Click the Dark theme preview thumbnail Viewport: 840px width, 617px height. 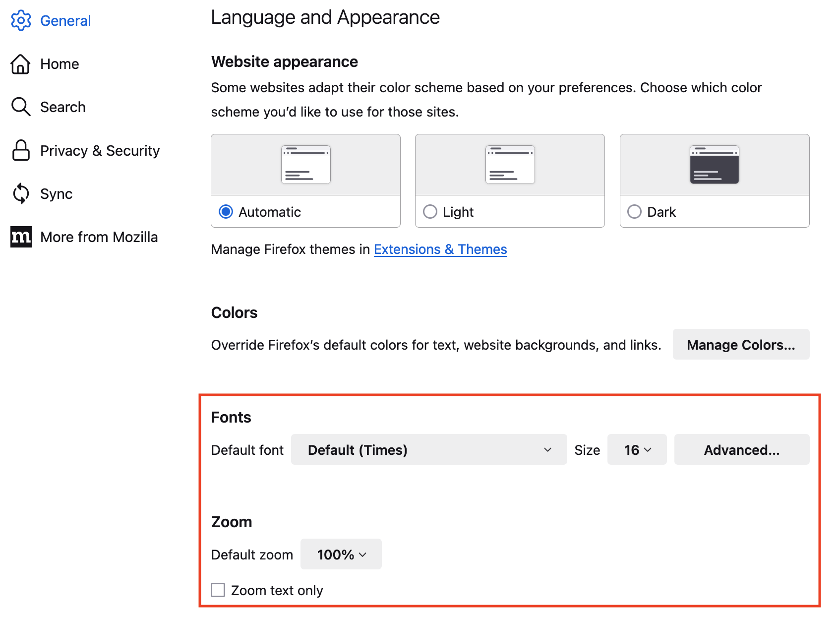714,165
